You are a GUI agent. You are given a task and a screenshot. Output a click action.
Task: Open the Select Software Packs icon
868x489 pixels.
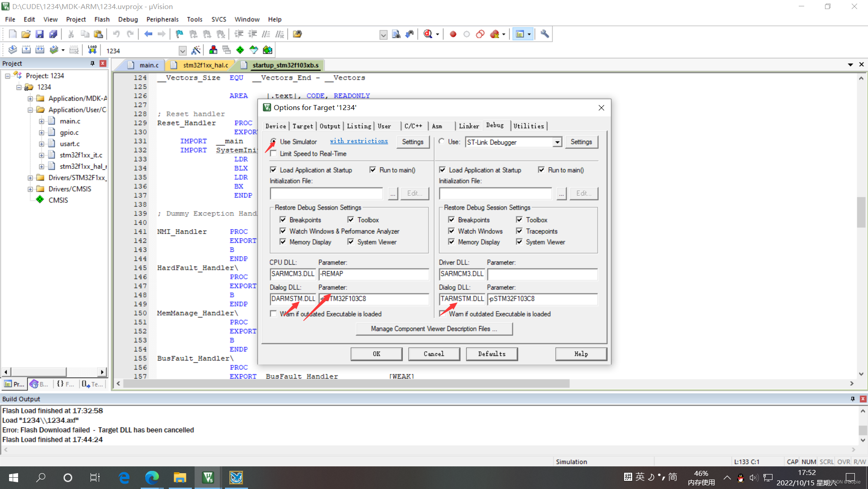[254, 50]
